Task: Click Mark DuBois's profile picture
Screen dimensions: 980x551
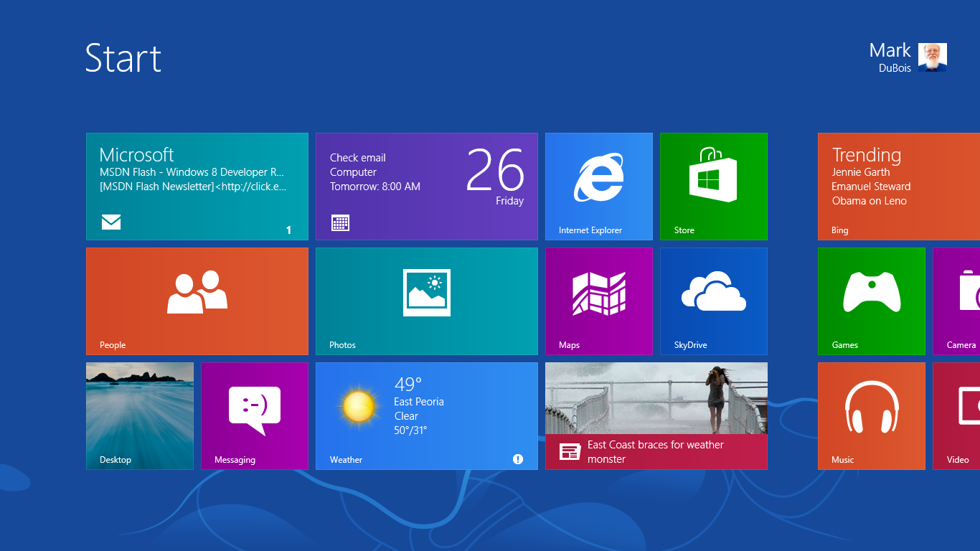Action: (x=933, y=57)
